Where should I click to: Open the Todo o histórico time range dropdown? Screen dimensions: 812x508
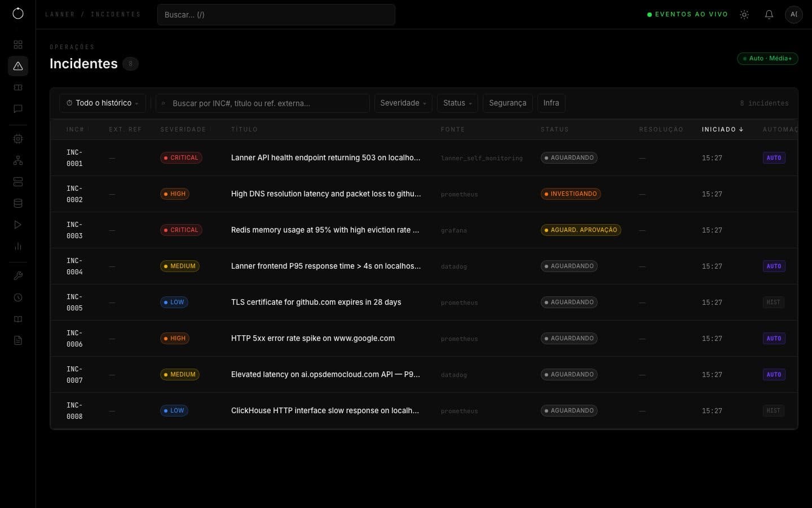[103, 103]
